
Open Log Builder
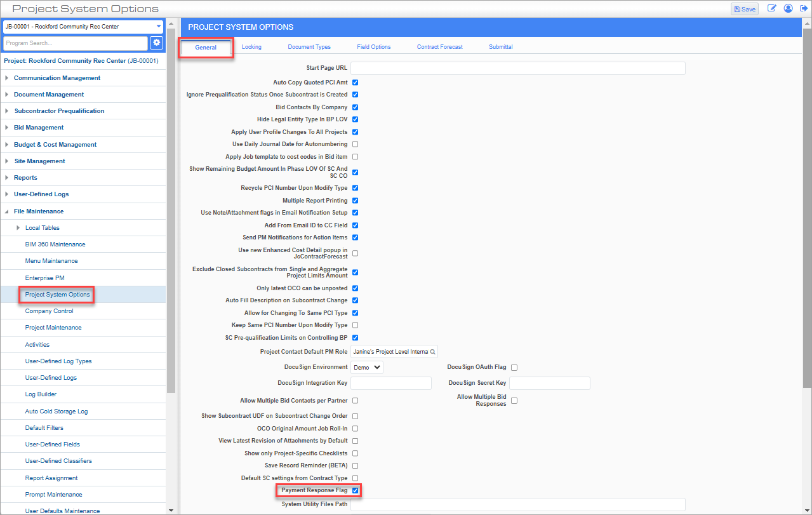41,394
